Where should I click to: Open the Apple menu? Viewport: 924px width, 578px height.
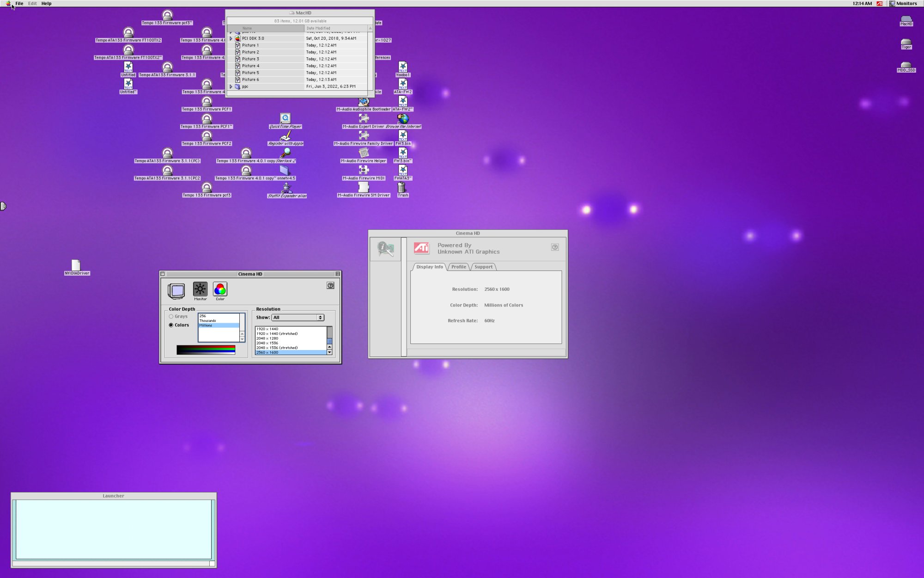coord(8,3)
